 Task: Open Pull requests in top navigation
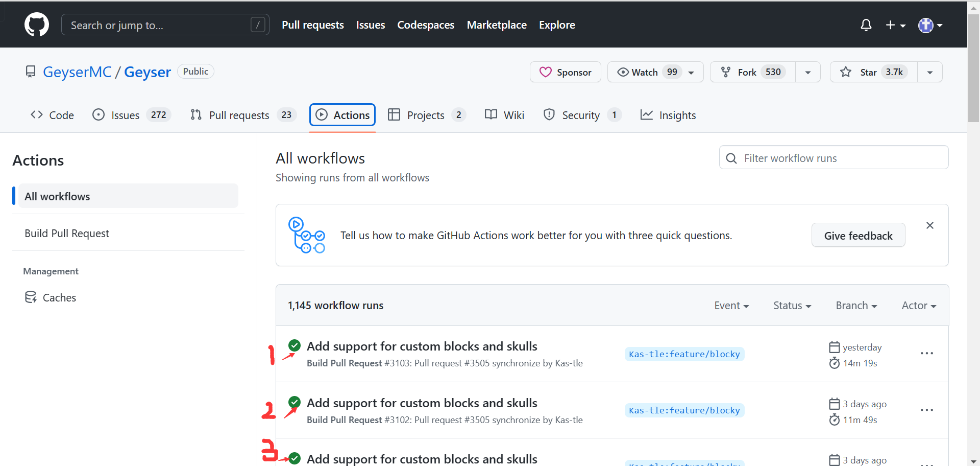point(313,25)
